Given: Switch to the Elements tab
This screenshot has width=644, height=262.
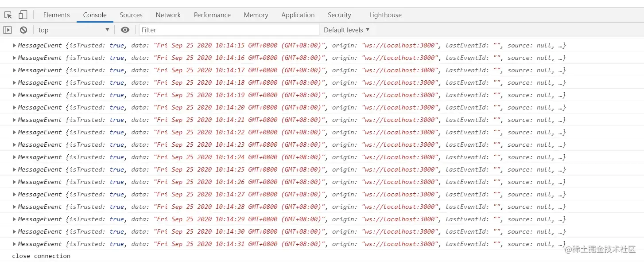Looking at the screenshot, I should pos(56,15).
